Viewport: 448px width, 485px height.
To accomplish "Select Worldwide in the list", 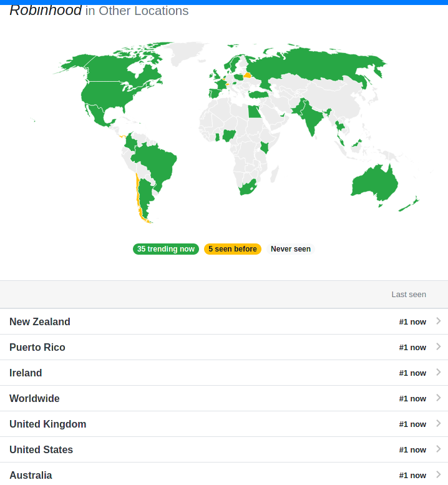I will coord(34,398).
